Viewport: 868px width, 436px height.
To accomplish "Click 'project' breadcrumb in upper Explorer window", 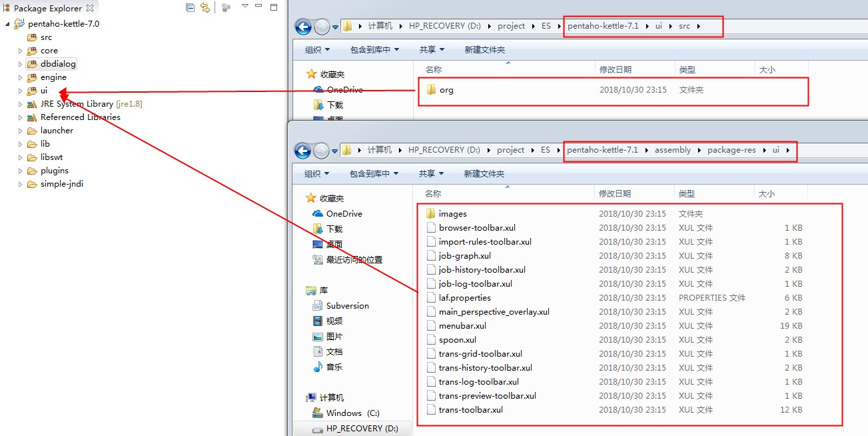I will 511,26.
